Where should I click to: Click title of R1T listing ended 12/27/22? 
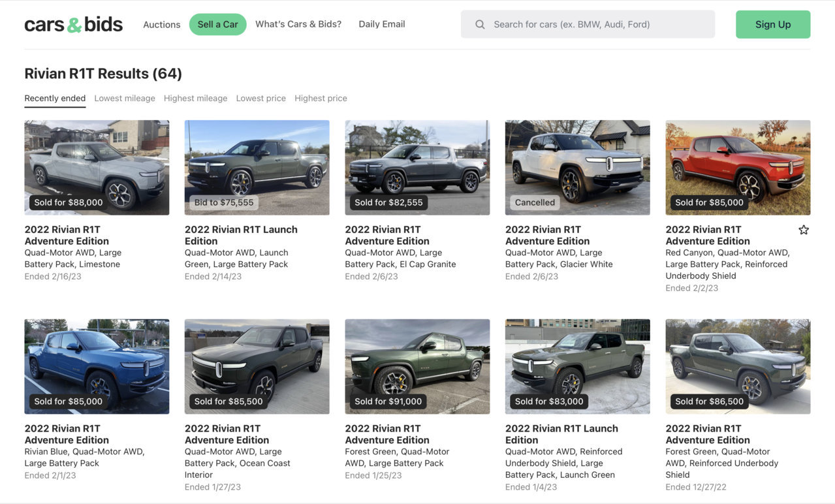pos(708,434)
